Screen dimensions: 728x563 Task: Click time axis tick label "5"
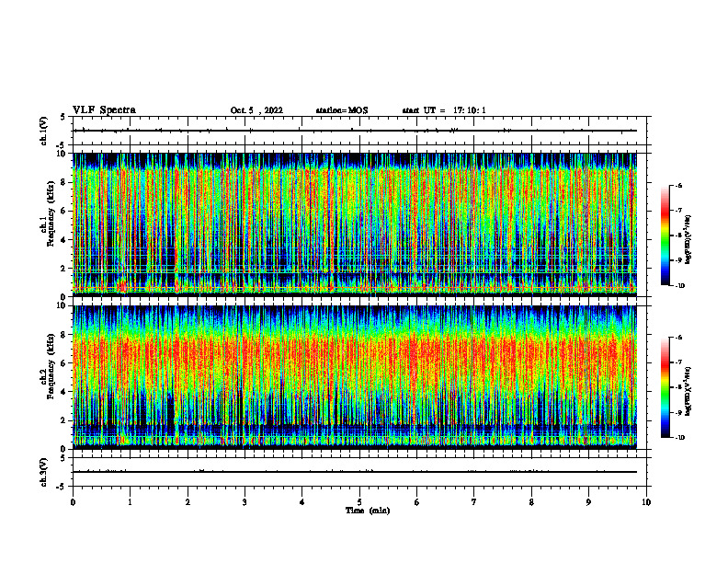click(359, 502)
